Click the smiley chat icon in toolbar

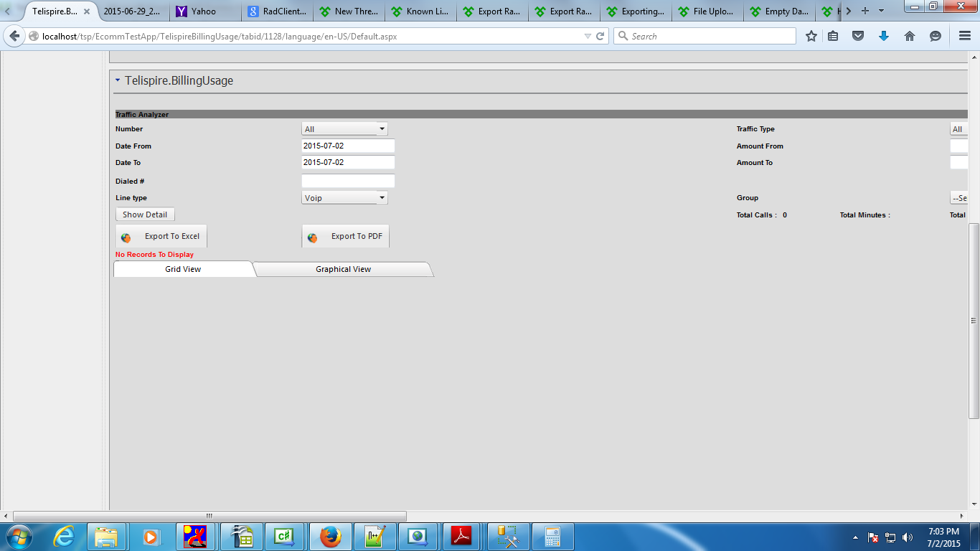click(x=936, y=36)
